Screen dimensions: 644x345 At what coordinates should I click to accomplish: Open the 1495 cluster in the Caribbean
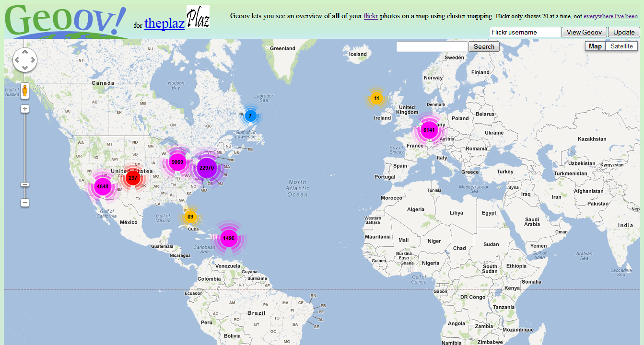pos(229,238)
